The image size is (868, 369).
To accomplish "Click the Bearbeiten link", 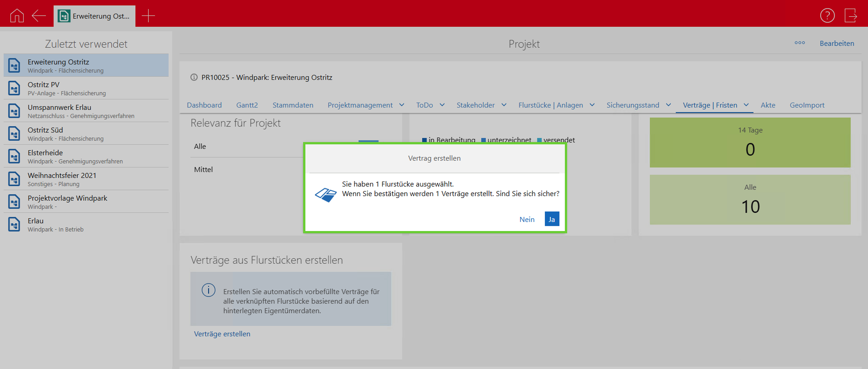I will (x=837, y=44).
